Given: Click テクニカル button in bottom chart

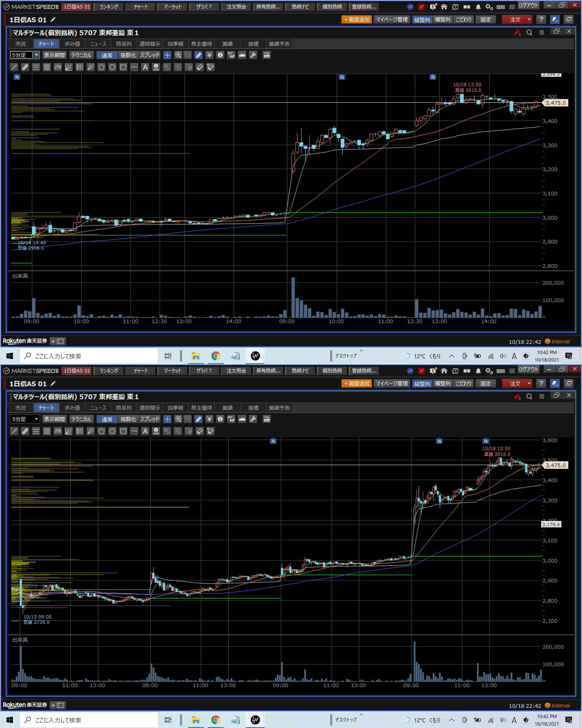Looking at the screenshot, I should click(x=81, y=419).
